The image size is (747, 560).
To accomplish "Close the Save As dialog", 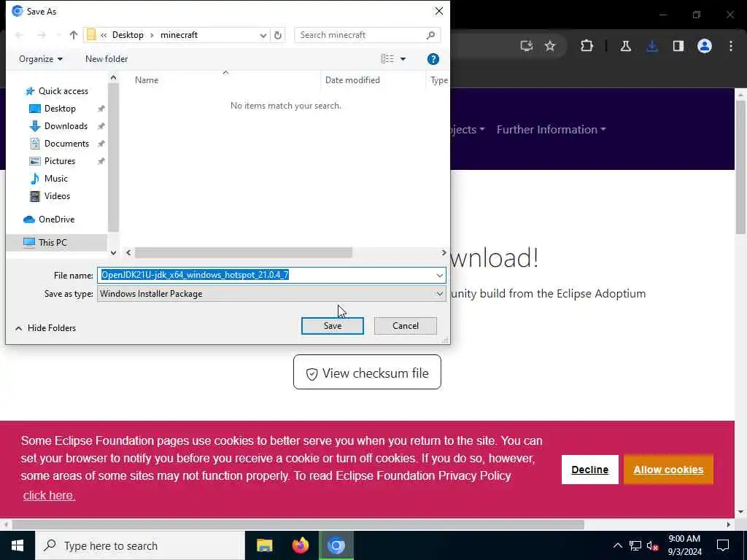I will pyautogui.click(x=438, y=11).
